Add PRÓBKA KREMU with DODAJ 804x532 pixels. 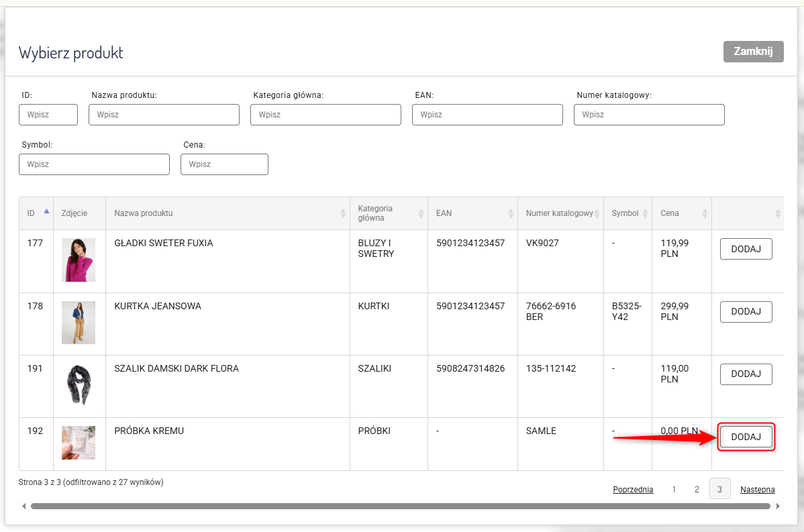746,437
